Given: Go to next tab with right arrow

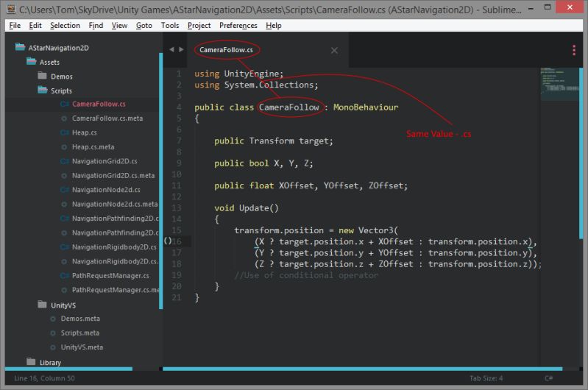Looking at the screenshot, I should pyautogui.click(x=181, y=49).
